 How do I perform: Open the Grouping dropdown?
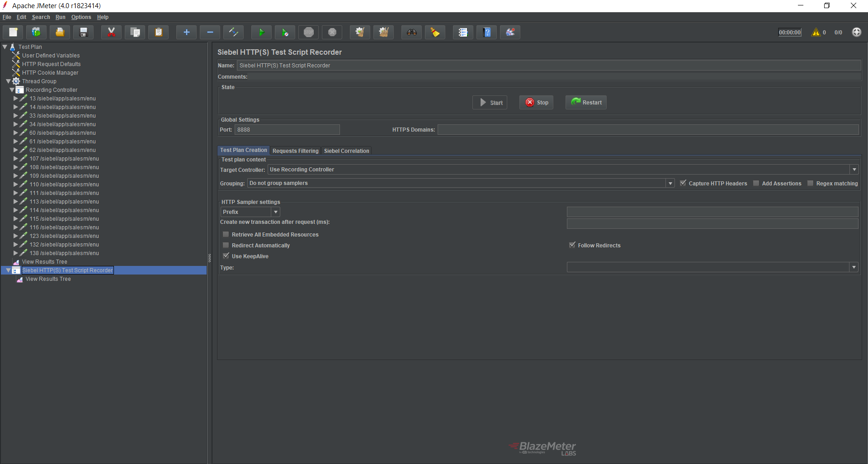tap(670, 183)
